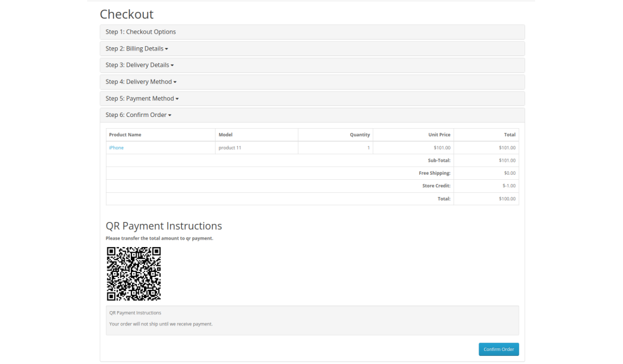The image size is (623, 364).
Task: Click the Quantity column header
Action: coord(359,134)
